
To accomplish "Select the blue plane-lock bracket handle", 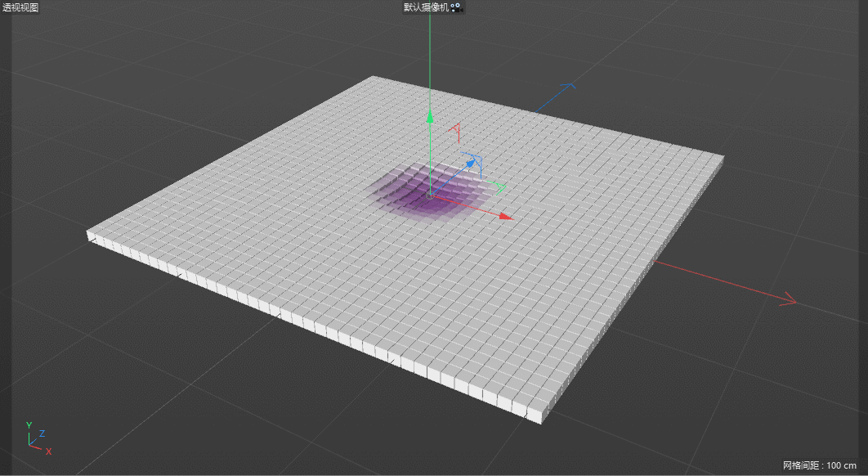I will [472, 164].
